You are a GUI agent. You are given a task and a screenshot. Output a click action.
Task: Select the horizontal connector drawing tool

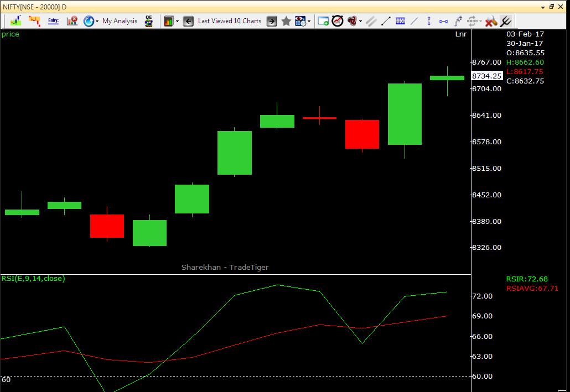tap(443, 20)
